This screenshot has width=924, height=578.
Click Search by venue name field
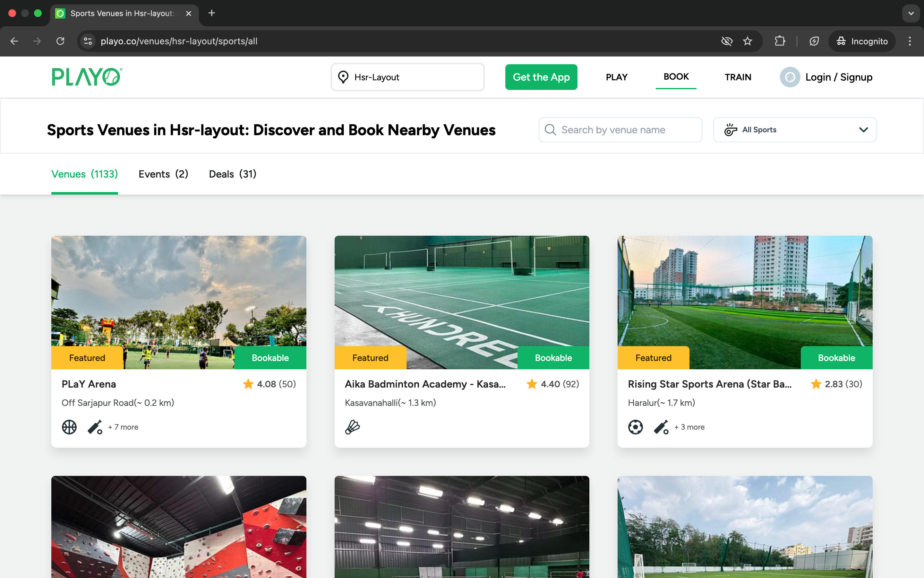(x=620, y=130)
